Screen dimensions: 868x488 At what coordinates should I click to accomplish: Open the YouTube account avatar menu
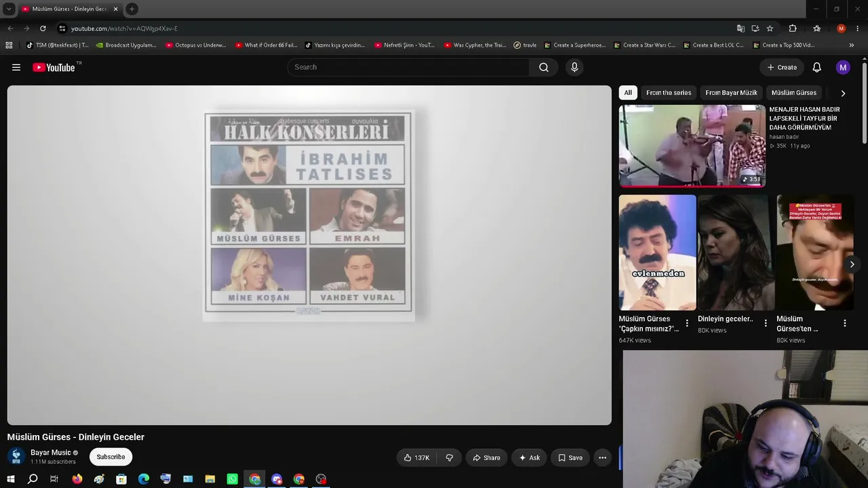tap(843, 67)
